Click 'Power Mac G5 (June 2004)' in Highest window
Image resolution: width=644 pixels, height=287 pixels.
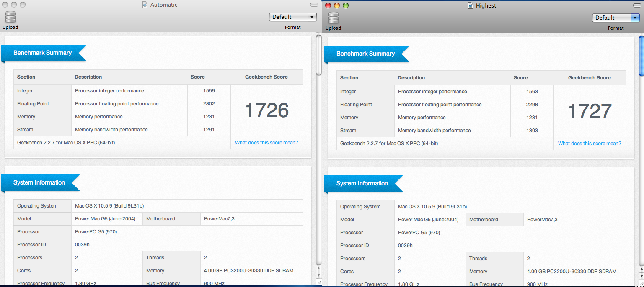428,220
